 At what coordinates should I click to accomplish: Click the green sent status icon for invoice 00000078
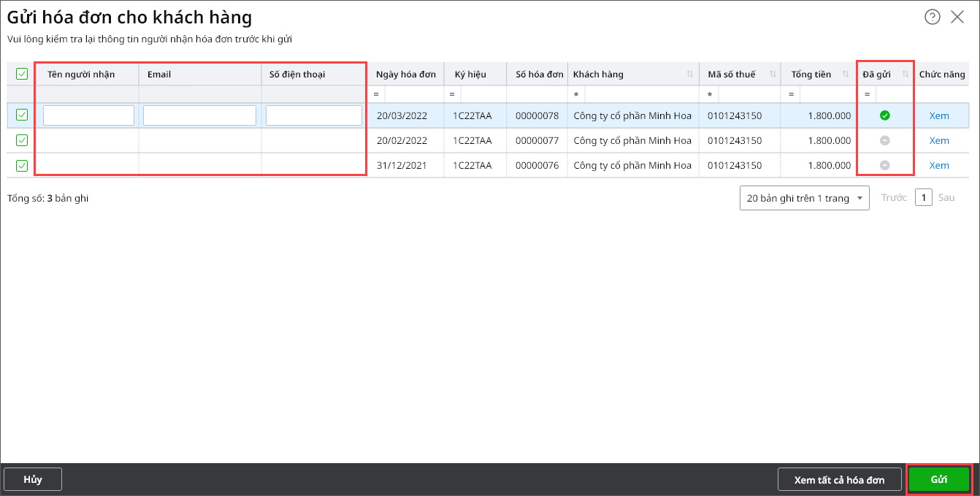pyautogui.click(x=884, y=115)
